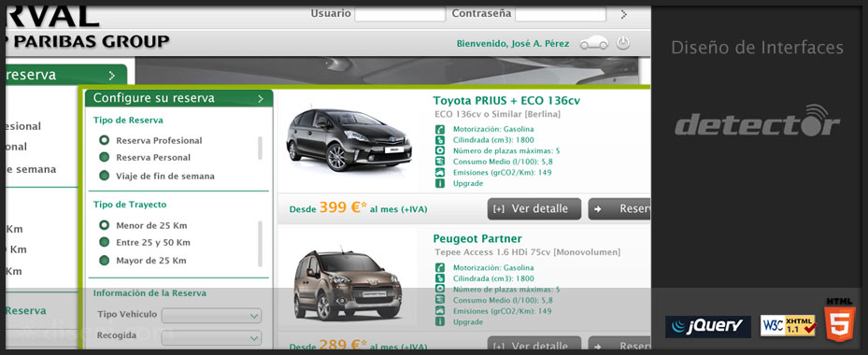
Task: Click Tipo de Reserva heading
Action: [x=128, y=120]
